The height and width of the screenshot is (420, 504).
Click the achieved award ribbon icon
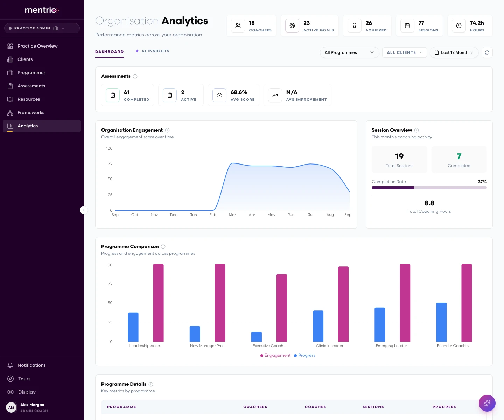[355, 26]
